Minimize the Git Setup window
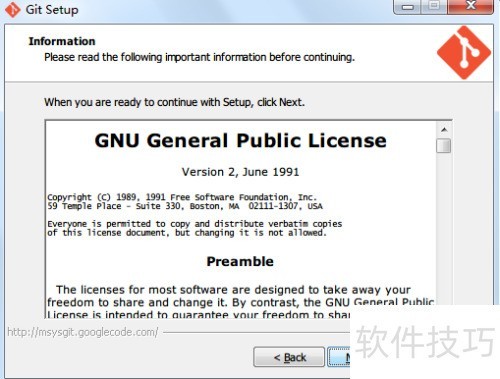 [407, 7]
